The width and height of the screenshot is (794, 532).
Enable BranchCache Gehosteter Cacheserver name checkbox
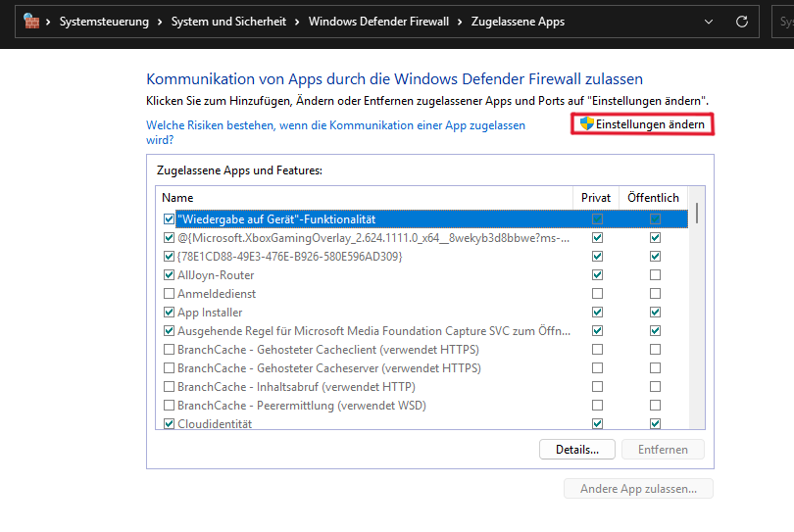170,368
